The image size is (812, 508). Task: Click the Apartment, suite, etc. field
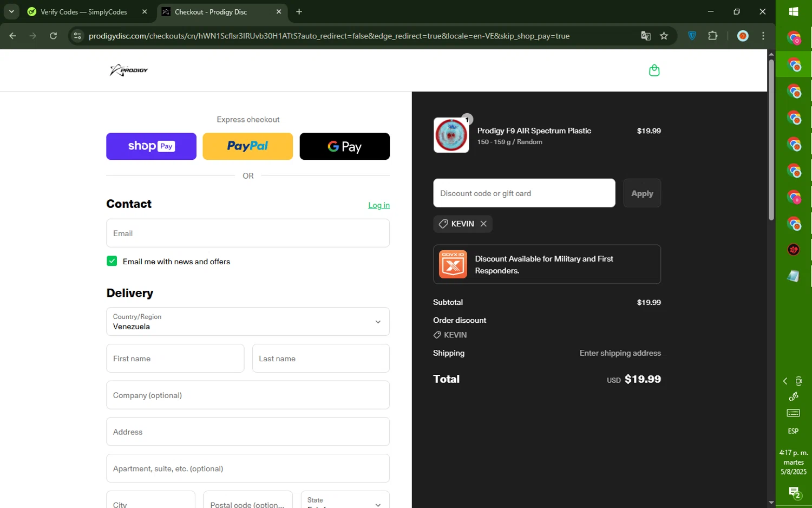[x=248, y=468]
